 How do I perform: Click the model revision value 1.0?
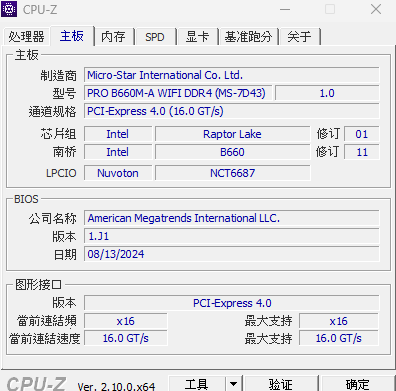[x=327, y=93]
